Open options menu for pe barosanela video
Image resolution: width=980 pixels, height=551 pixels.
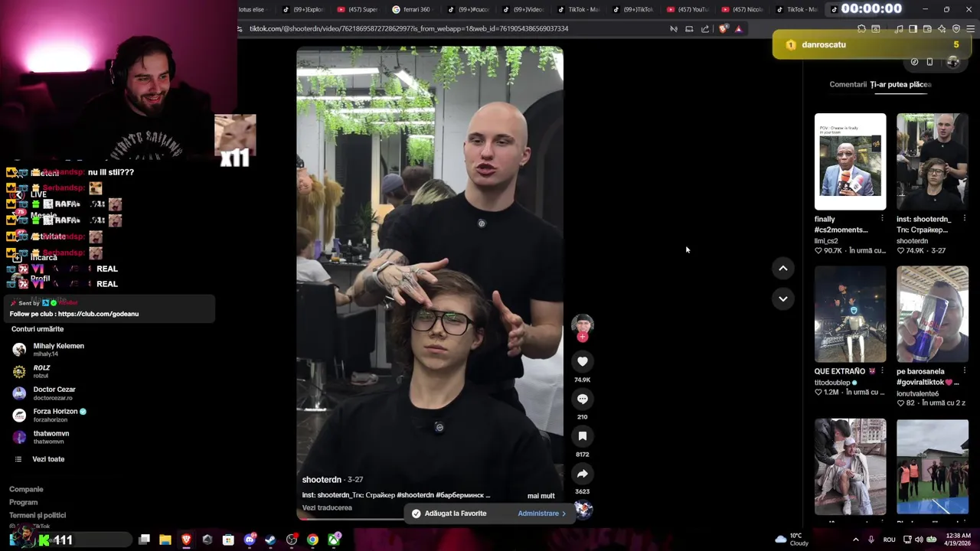tap(964, 371)
